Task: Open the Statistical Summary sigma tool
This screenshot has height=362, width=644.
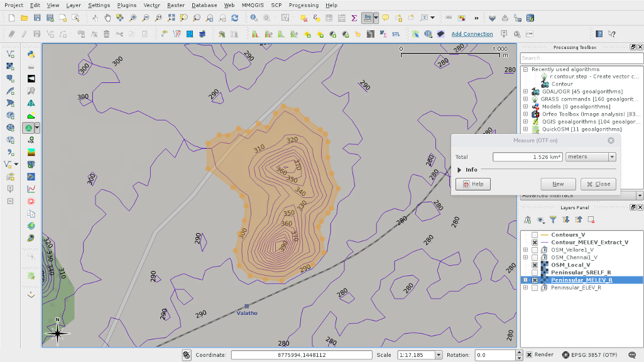Action: point(354,18)
